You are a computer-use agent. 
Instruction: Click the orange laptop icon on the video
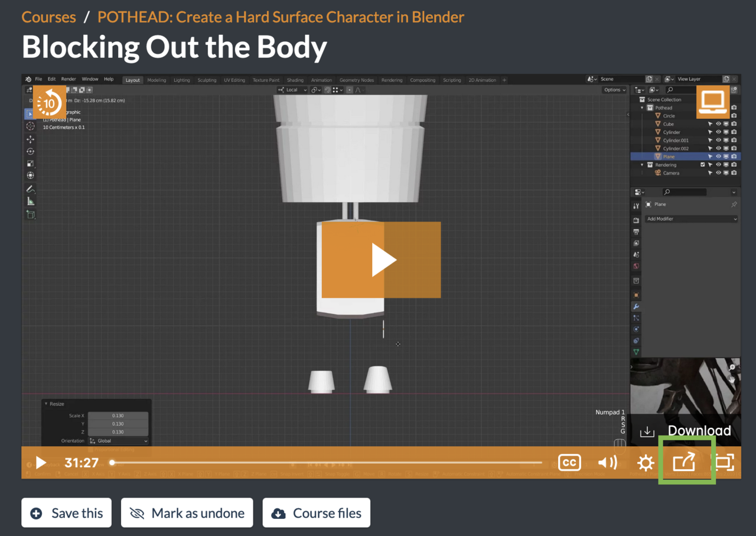[x=713, y=102]
